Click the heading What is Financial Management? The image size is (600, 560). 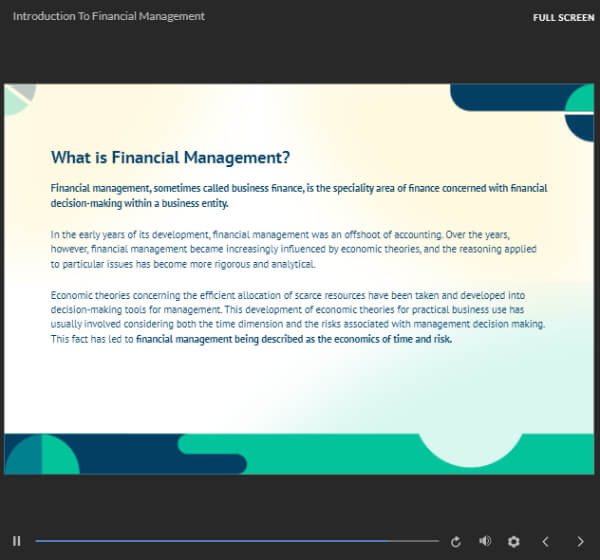pyautogui.click(x=170, y=157)
